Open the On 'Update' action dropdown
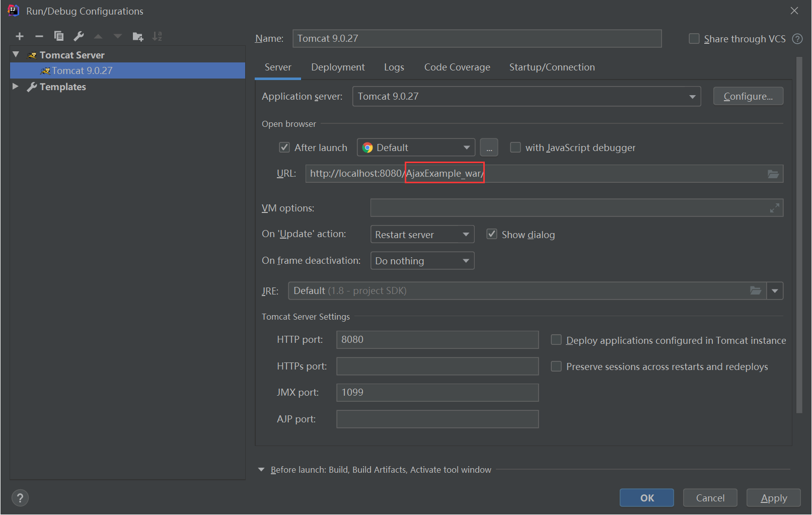812x515 pixels. (422, 234)
